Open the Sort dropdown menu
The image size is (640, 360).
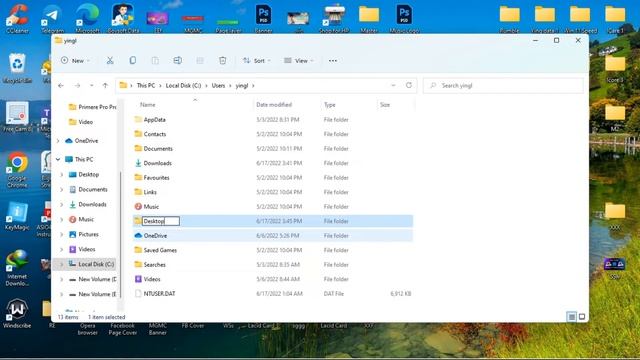click(256, 60)
